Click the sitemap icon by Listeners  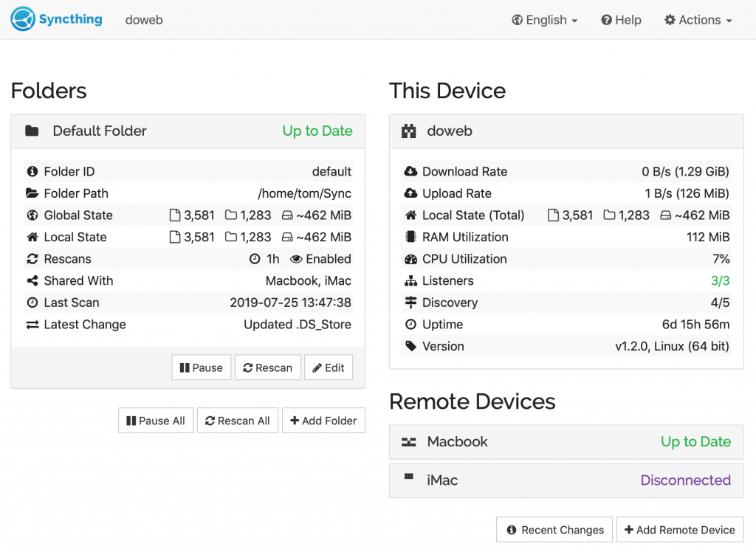pyautogui.click(x=410, y=281)
